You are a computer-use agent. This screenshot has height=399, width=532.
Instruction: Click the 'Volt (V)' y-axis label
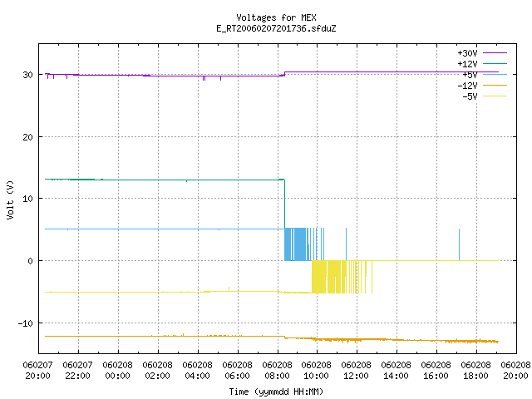10,199
